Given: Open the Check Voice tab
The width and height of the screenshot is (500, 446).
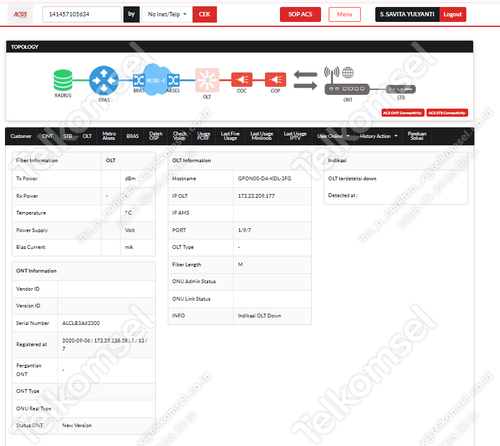Looking at the screenshot, I should 179,136.
